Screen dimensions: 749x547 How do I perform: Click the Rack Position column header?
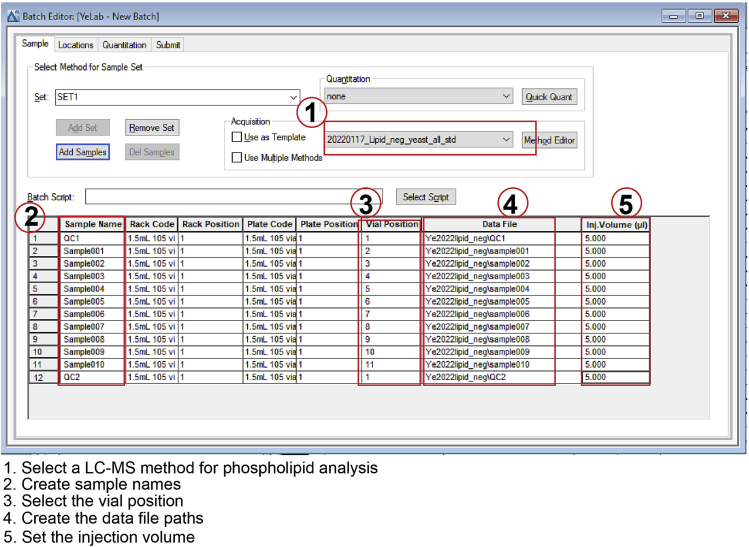point(210,224)
